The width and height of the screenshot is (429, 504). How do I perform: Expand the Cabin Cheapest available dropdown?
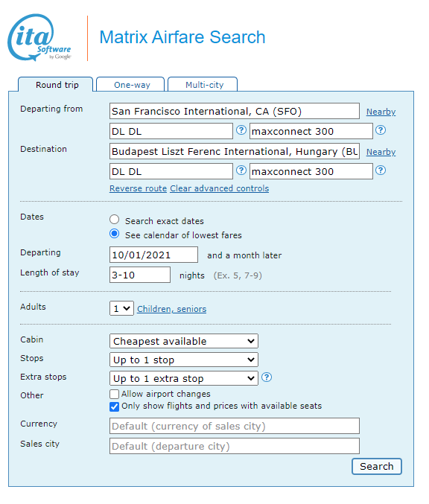point(184,341)
